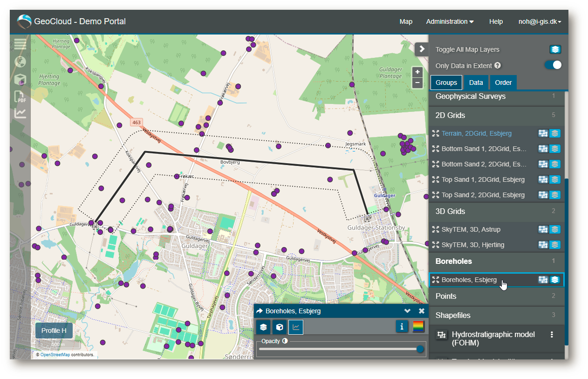Screen dimensions: 588x379
Task: Open options menu for Hydrostratigraphic model (FOHM)
Action: click(x=552, y=335)
